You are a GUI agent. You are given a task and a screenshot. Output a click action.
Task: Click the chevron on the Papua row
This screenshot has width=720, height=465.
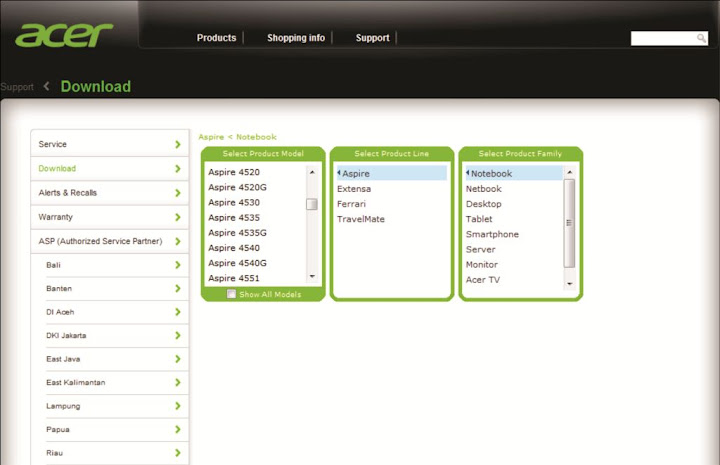[178, 429]
